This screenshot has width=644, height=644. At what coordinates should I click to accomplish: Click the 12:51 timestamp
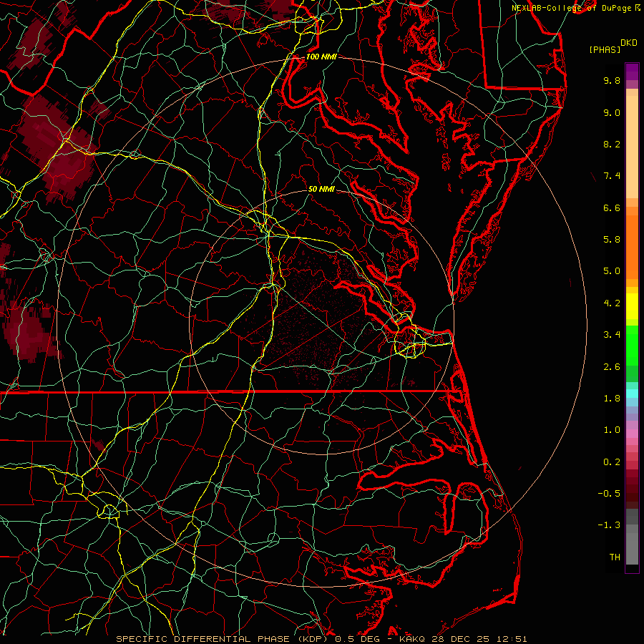click(x=511, y=639)
